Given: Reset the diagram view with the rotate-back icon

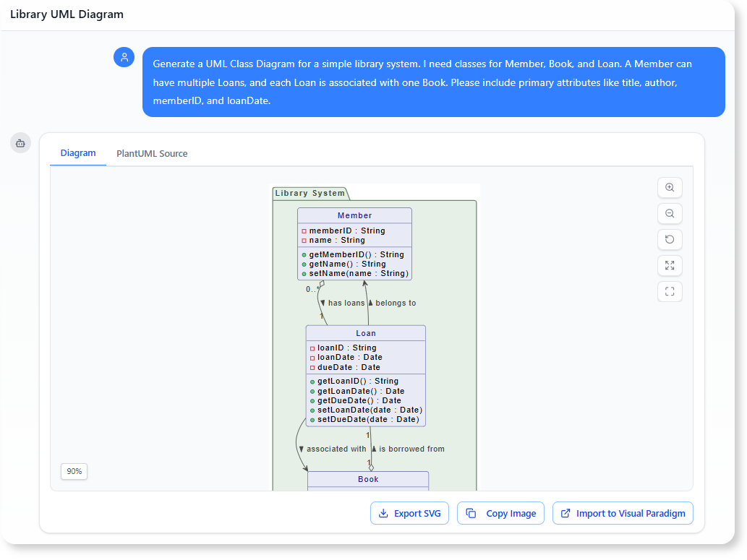Looking at the screenshot, I should pyautogui.click(x=670, y=239).
